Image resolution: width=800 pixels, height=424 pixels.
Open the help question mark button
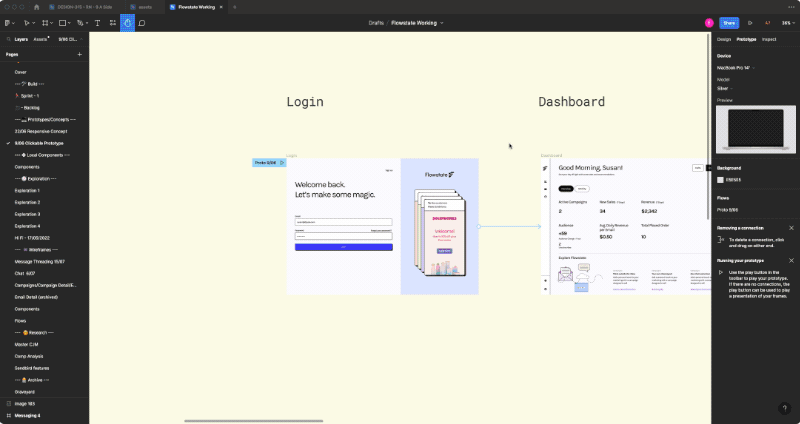tap(784, 408)
